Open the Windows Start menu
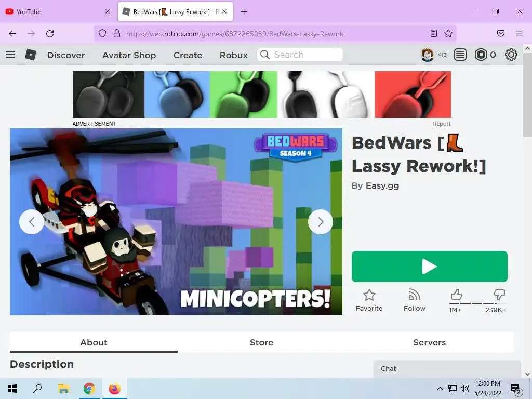 tap(12, 389)
